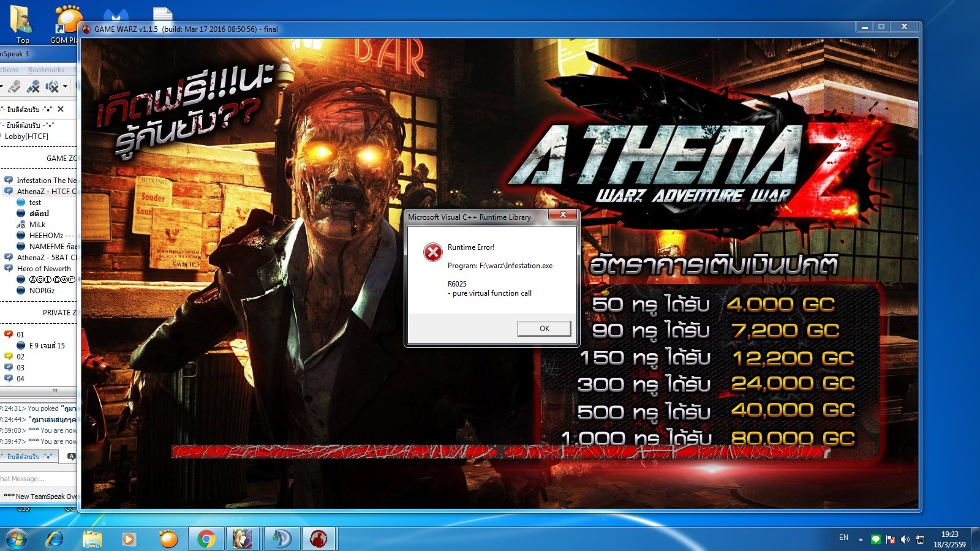This screenshot has height=551, width=980.
Task: Click the Hero of Newerth channel icon
Action: point(9,269)
